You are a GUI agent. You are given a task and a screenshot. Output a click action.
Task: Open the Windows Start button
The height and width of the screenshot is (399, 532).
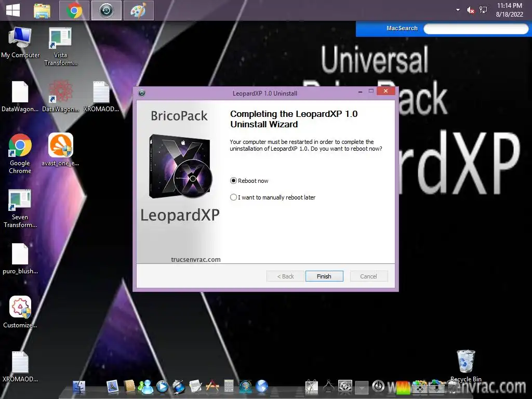[13, 10]
